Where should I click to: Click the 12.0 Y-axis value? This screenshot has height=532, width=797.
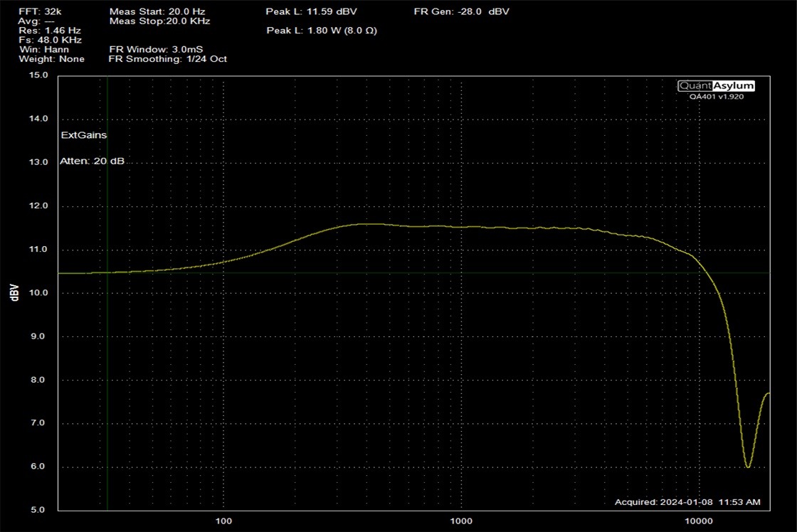coord(38,206)
